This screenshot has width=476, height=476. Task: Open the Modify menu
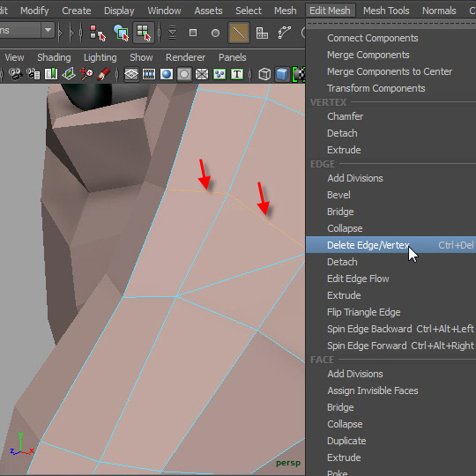tap(34, 11)
